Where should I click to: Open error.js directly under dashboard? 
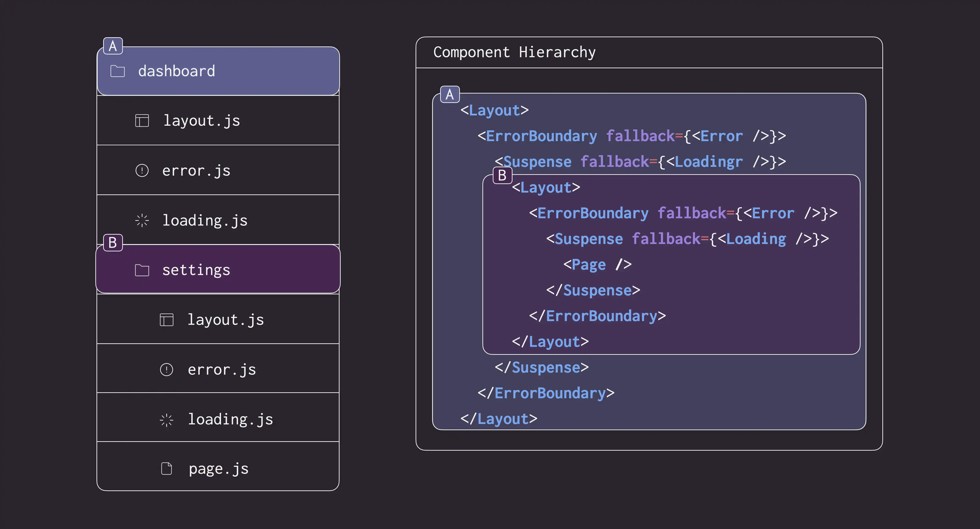(218, 170)
